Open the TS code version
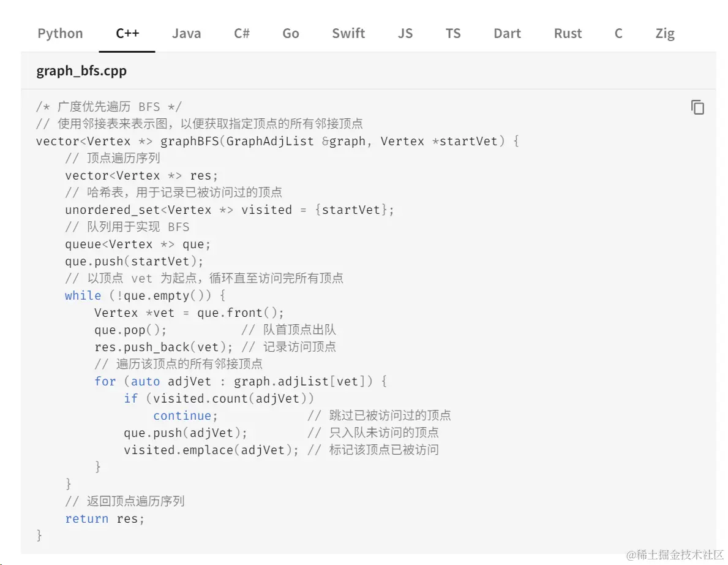This screenshot has width=728, height=565. (453, 34)
